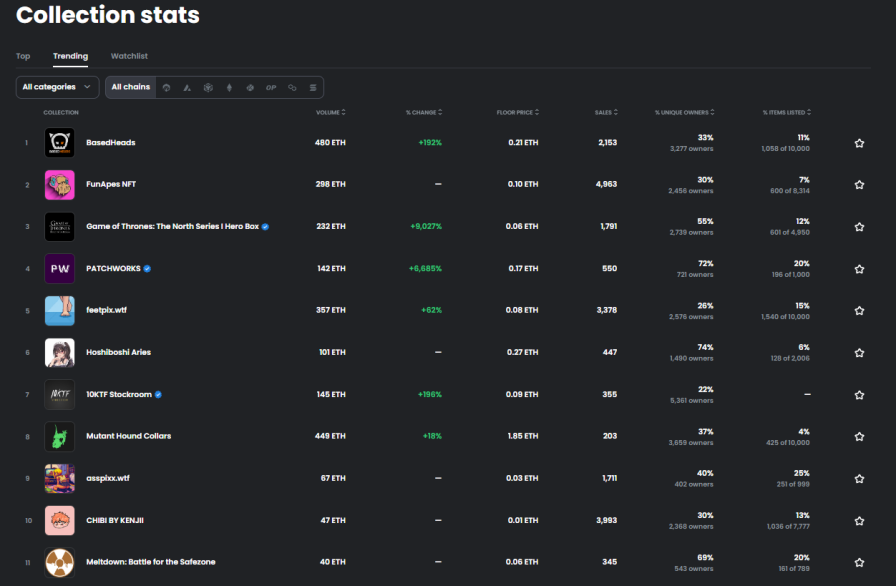Select the Arbitrum chain filter icon
896x586 pixels.
coord(187,87)
